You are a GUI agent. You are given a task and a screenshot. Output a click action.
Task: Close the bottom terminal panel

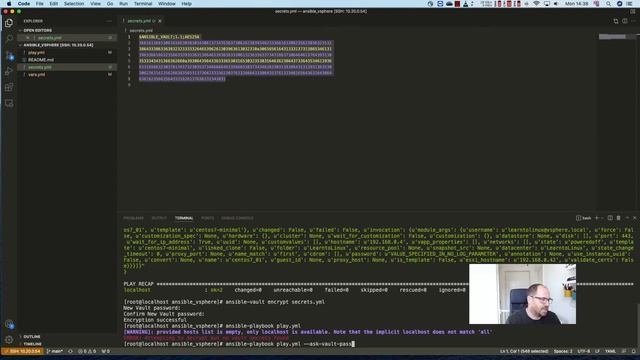click(635, 218)
